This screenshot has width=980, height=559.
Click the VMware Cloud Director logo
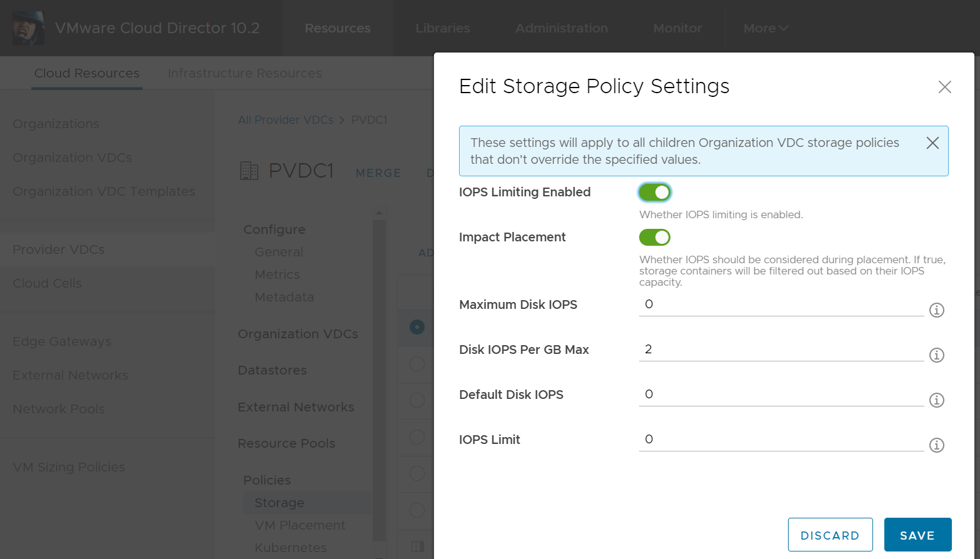coord(28,28)
